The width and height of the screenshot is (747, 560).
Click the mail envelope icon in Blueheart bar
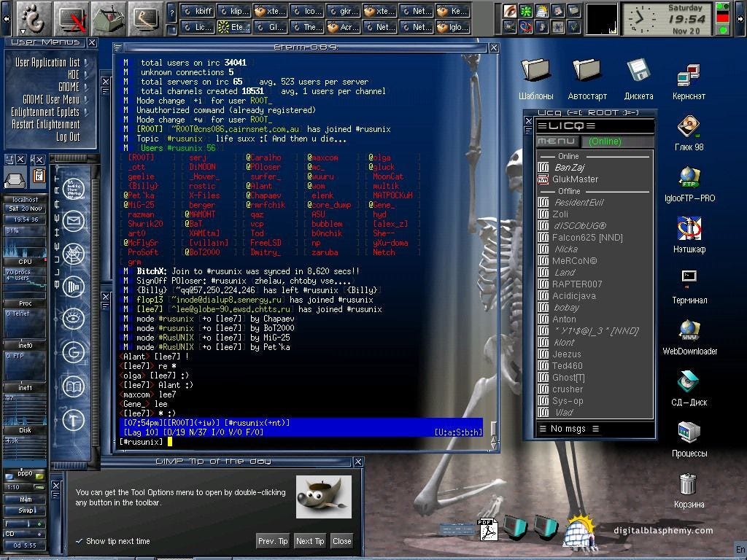tap(74, 221)
